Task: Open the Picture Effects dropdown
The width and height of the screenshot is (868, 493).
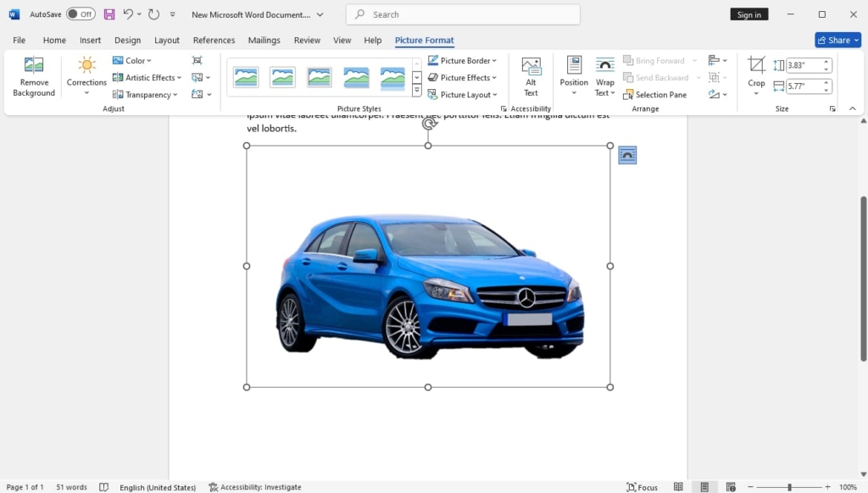Action: coord(462,77)
